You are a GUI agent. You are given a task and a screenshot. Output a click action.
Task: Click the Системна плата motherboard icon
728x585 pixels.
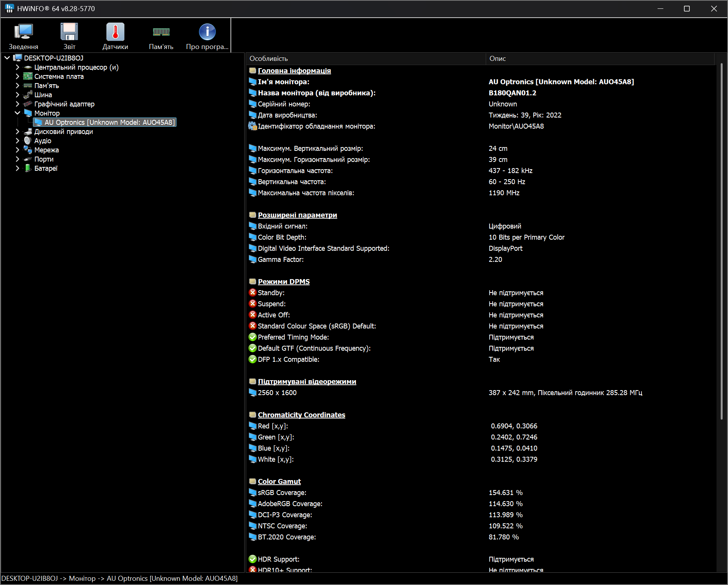tap(28, 77)
